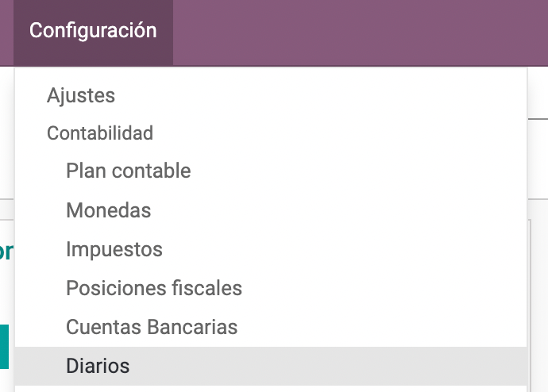This screenshot has width=548, height=392.
Task: Go to Impuestos configuration
Action: [x=114, y=249]
